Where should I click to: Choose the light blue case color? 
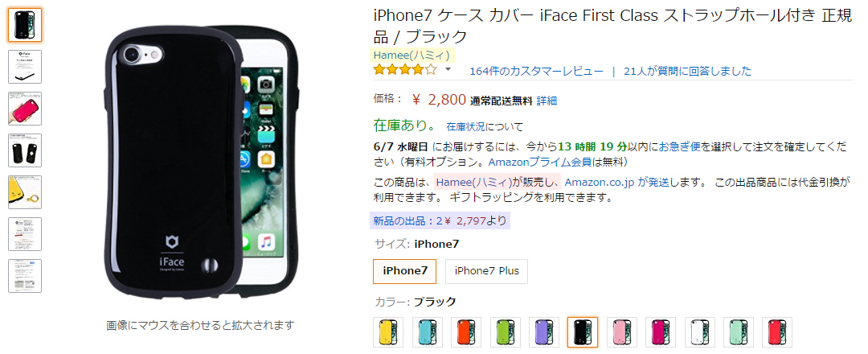click(x=428, y=332)
